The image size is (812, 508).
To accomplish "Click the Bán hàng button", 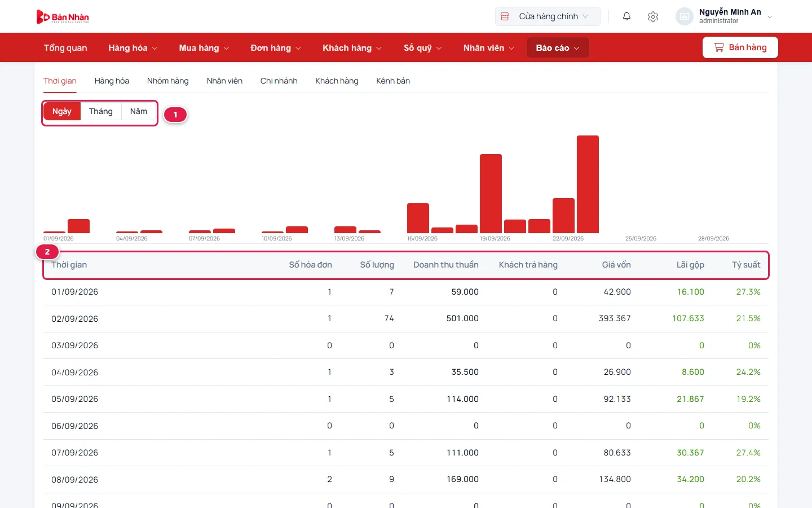I will [x=740, y=47].
